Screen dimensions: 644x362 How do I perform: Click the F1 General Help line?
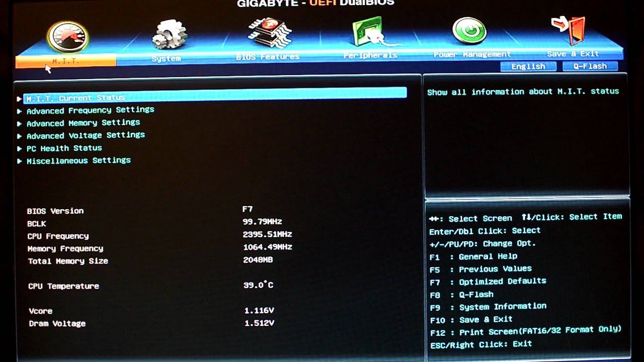point(473,256)
